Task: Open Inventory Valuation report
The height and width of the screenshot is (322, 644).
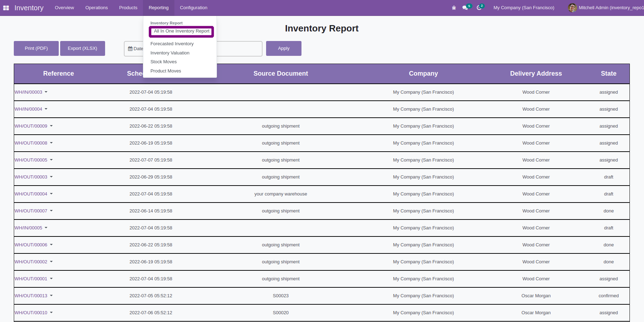Action: (x=170, y=53)
